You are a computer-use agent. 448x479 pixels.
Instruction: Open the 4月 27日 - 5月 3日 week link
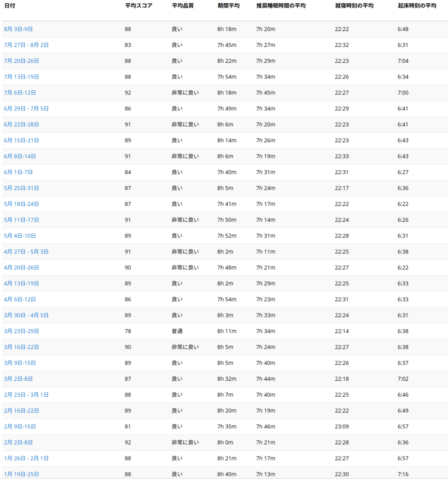[26, 252]
